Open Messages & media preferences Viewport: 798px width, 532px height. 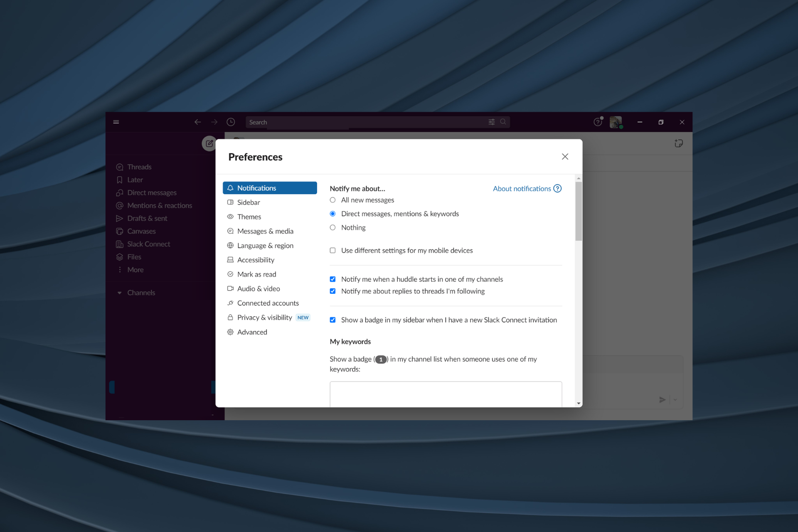coord(270,231)
